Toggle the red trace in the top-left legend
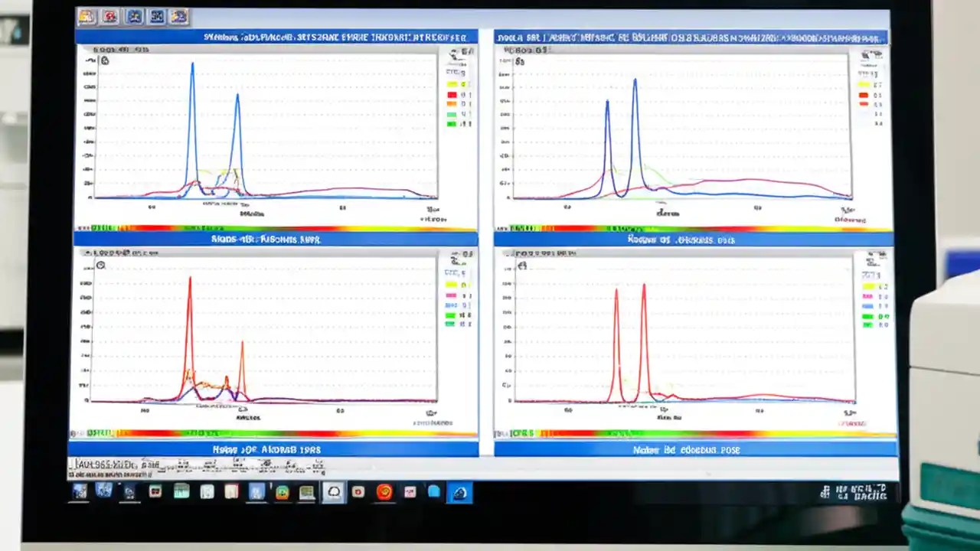The image size is (980, 551). point(452,94)
